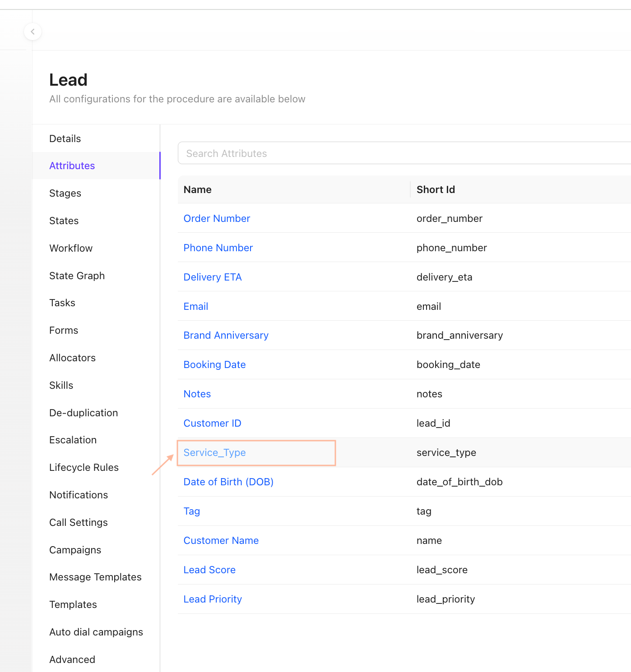Image resolution: width=631 pixels, height=672 pixels.
Task: Click the back chevron icon
Action: coord(32,32)
